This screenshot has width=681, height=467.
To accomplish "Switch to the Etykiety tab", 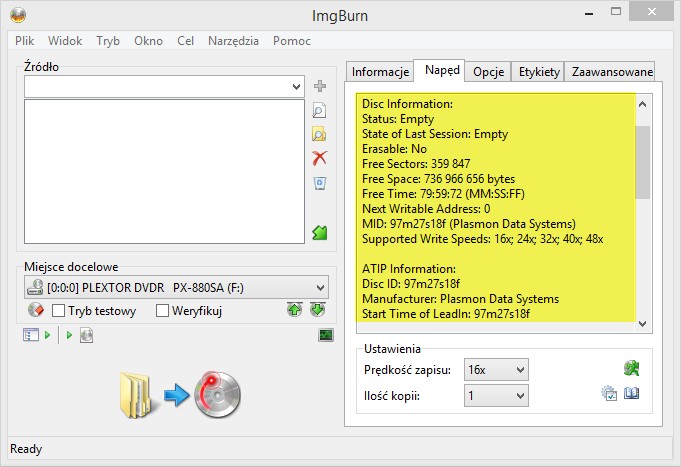I will (x=539, y=72).
